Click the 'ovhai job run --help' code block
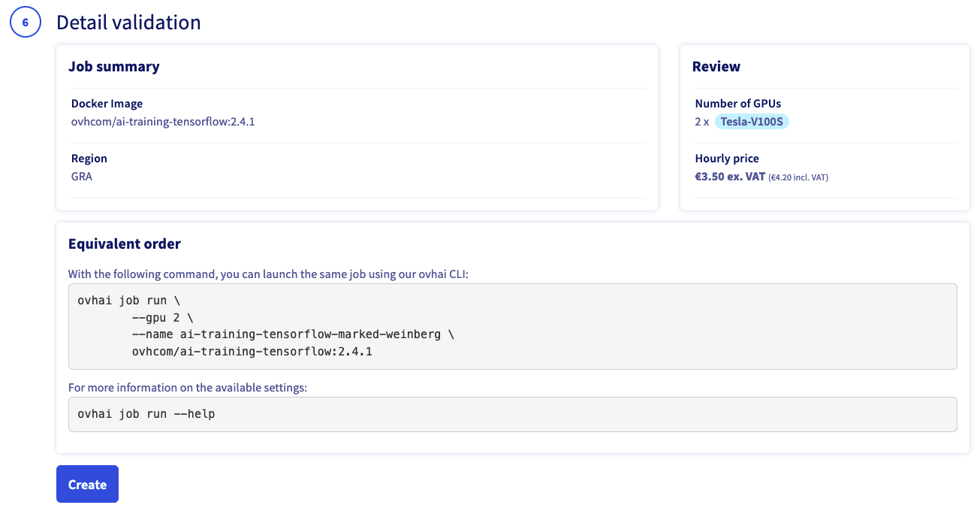 pyautogui.click(x=146, y=413)
